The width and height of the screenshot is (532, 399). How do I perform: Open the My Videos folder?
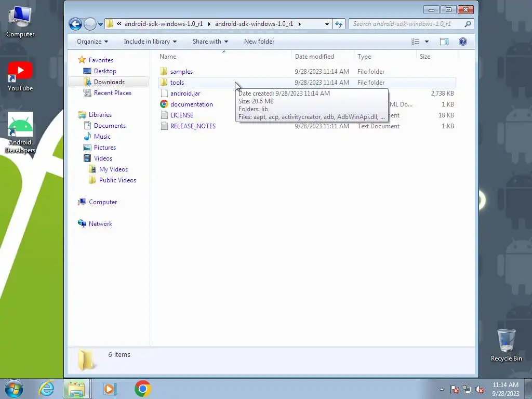(x=113, y=169)
